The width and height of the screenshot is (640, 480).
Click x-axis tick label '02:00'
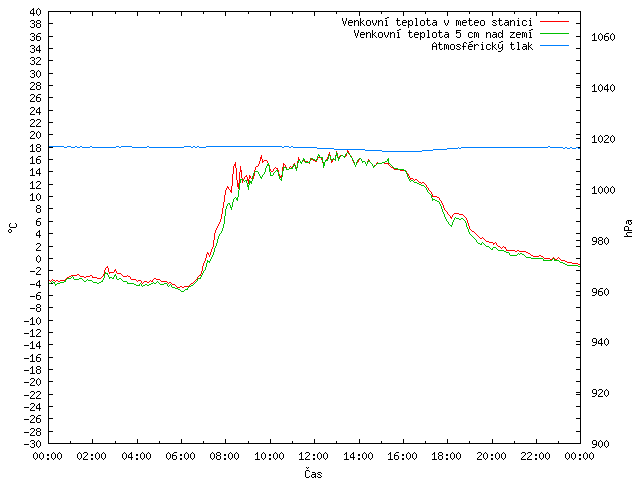(x=92, y=456)
